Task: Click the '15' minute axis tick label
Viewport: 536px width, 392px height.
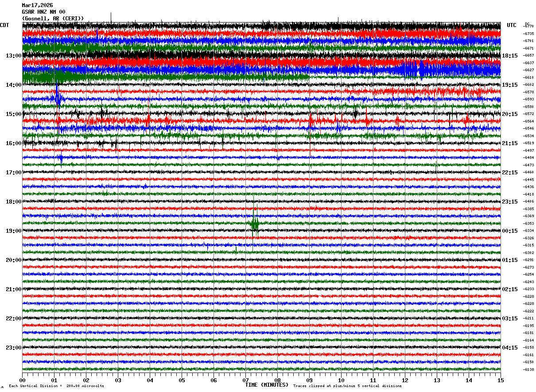Action: click(501, 380)
